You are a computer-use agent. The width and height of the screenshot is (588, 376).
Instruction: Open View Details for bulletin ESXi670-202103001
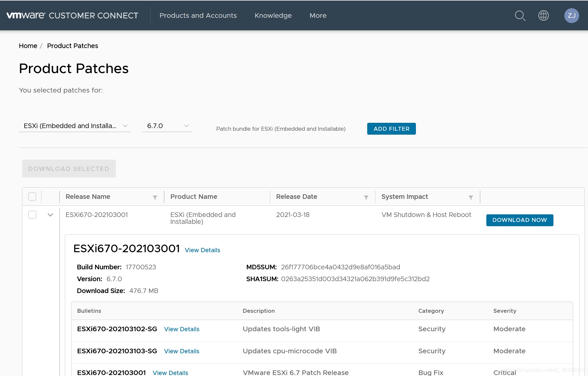(x=170, y=372)
